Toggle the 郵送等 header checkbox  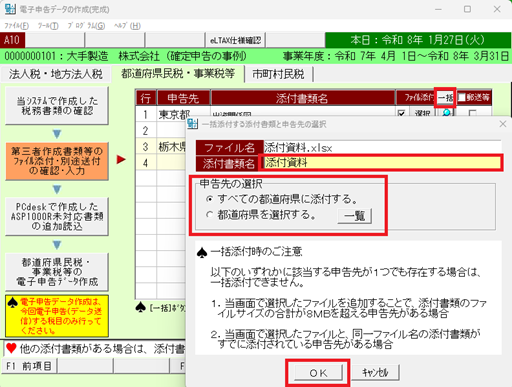[x=462, y=97]
